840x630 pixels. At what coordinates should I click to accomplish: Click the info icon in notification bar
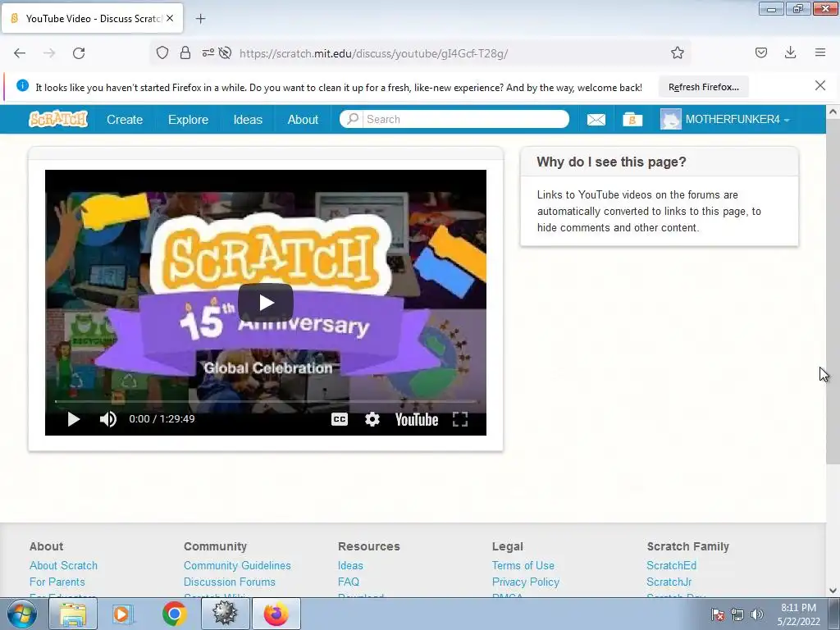22,85
